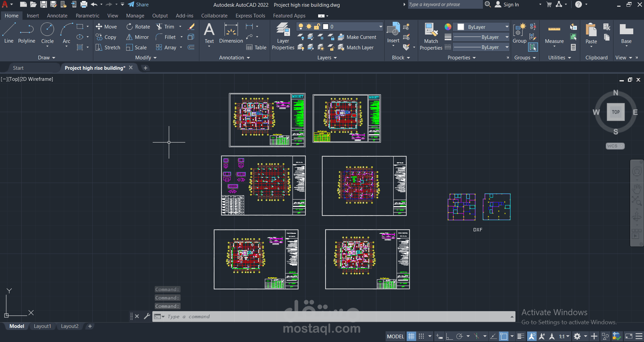The image size is (644, 342).
Task: Select the Polyline tool
Action: coord(27,33)
